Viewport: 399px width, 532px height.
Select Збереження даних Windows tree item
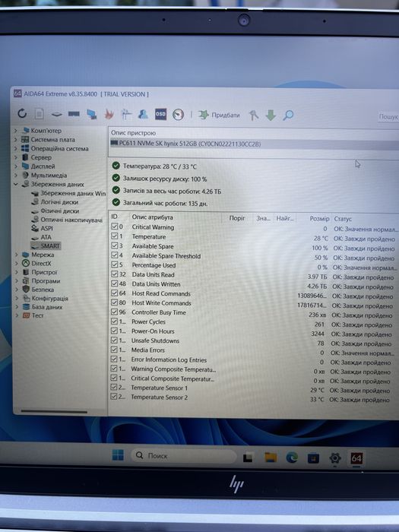coord(73,193)
